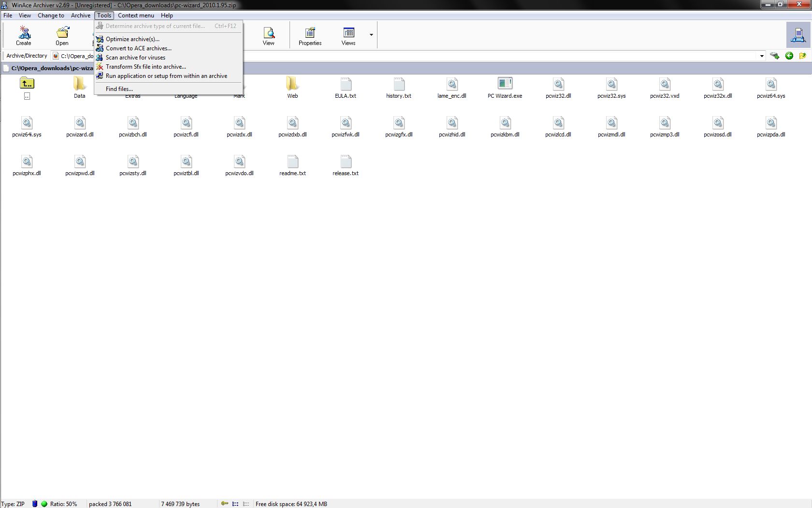Expand the Archive/Directory path dropdown

pyautogui.click(x=762, y=56)
